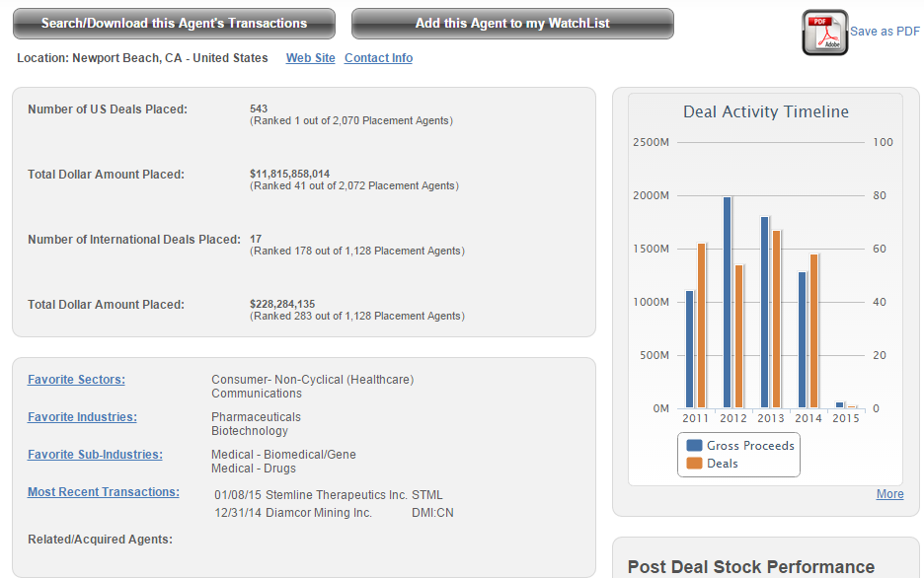View Most Recent Transactions
Screen dimensions: 924x578
[x=104, y=492]
